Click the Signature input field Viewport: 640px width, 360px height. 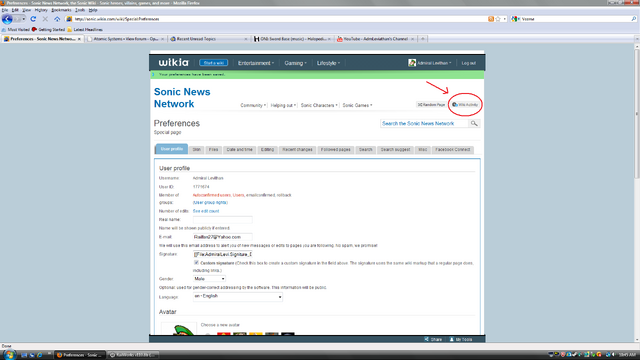point(222,254)
